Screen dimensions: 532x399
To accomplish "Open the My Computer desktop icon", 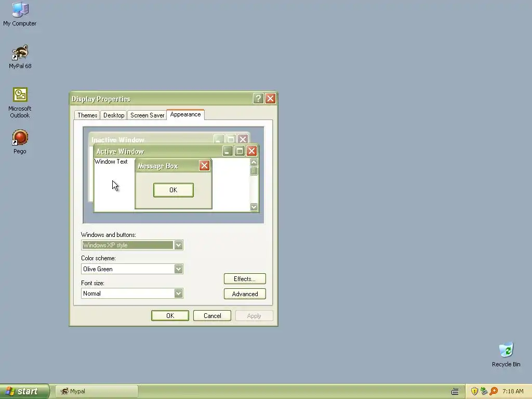I will click(20, 14).
